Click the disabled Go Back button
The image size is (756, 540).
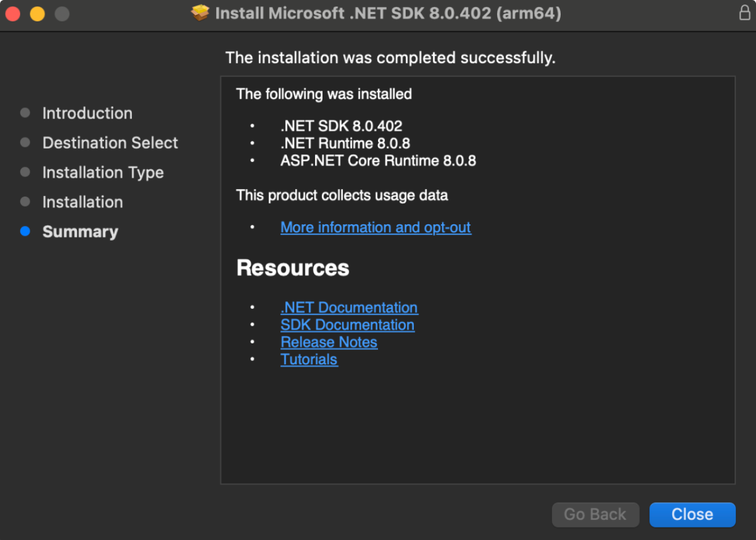[x=595, y=514]
